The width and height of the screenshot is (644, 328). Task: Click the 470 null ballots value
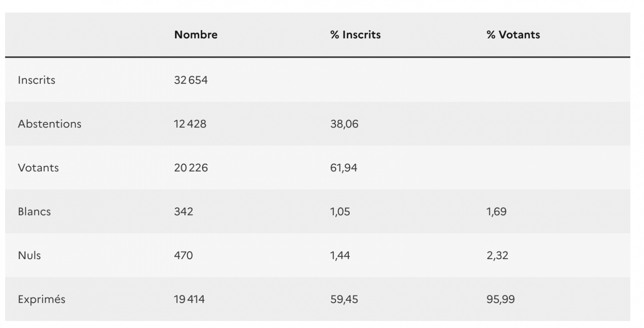tap(184, 255)
